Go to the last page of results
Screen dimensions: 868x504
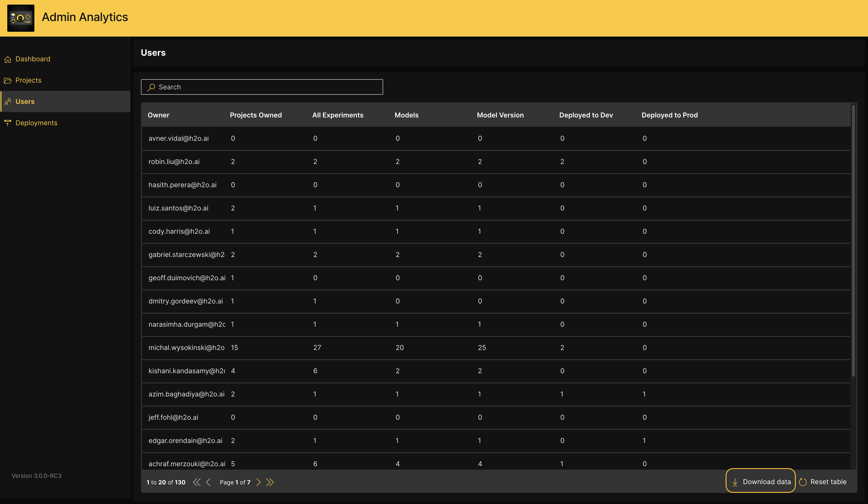point(270,482)
